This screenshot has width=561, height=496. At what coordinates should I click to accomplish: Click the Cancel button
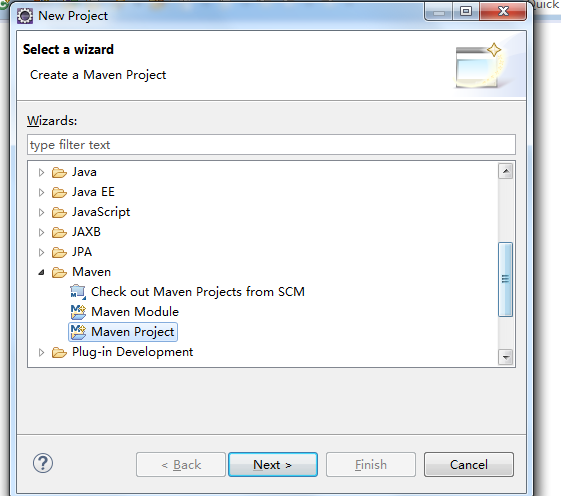(x=469, y=465)
